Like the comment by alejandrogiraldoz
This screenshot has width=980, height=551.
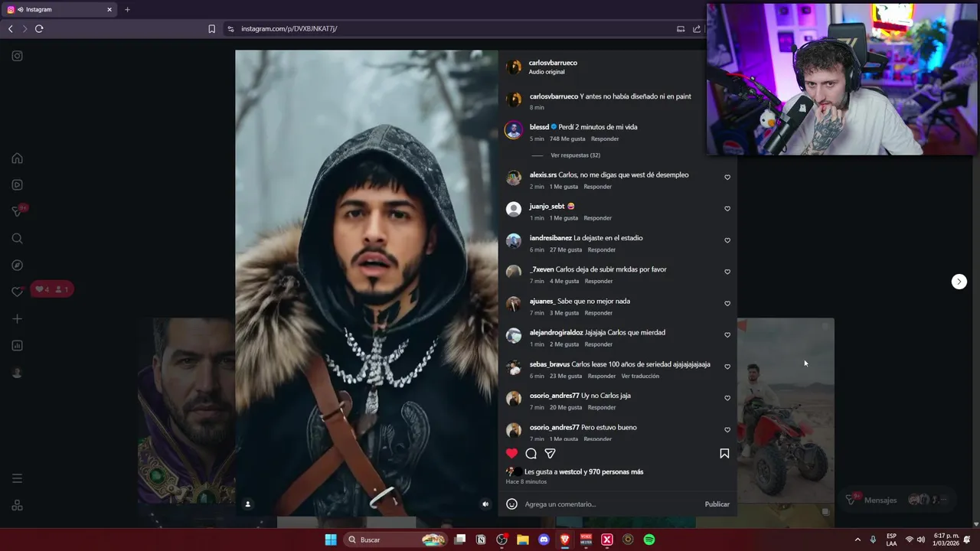[727, 334]
